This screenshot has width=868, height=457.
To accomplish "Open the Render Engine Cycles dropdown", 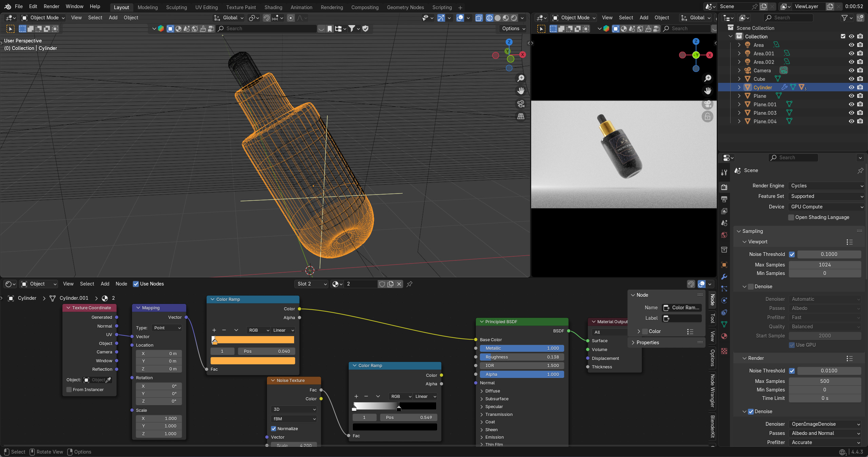I will [x=826, y=186].
